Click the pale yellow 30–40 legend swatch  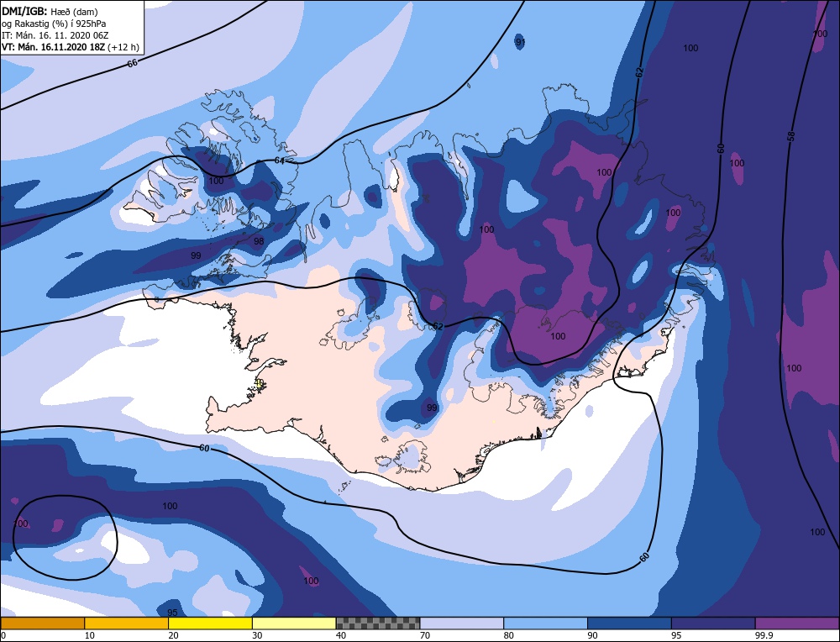(294, 624)
